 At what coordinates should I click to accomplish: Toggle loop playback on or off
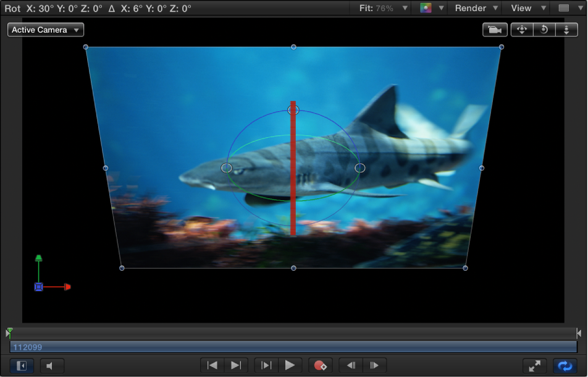[x=565, y=365]
